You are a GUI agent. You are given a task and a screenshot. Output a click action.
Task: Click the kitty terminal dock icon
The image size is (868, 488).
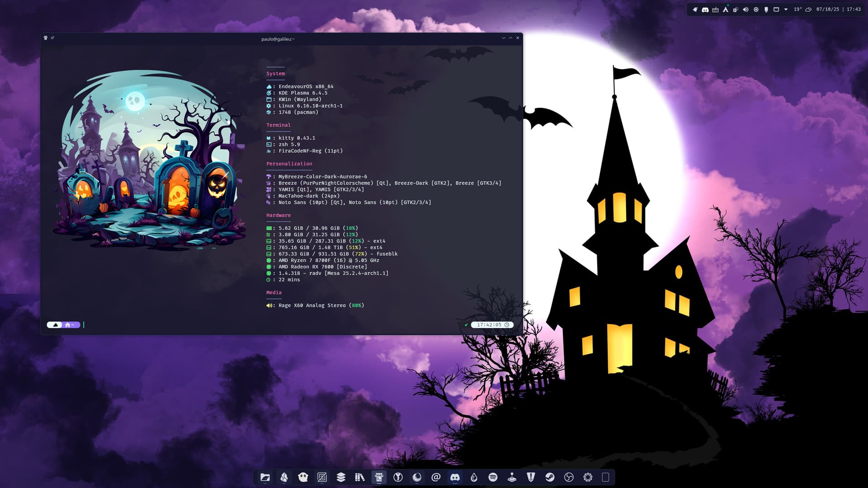[379, 477]
